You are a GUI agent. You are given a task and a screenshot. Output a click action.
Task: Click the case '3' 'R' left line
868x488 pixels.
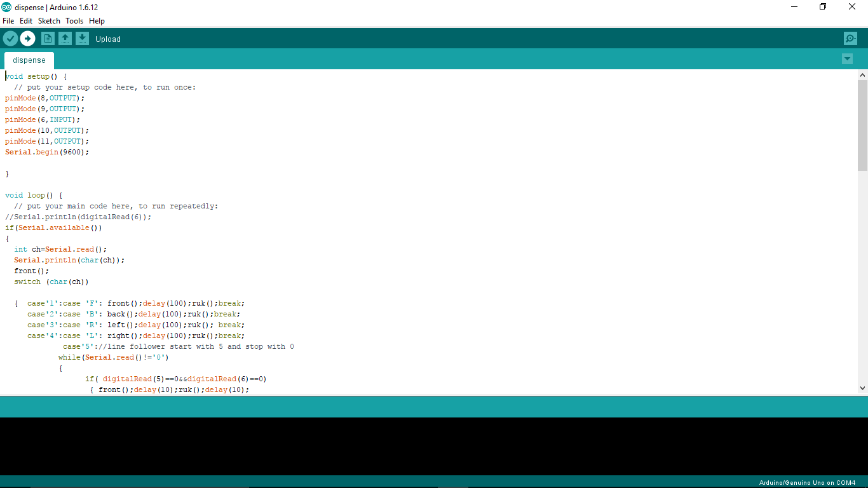[136, 325]
